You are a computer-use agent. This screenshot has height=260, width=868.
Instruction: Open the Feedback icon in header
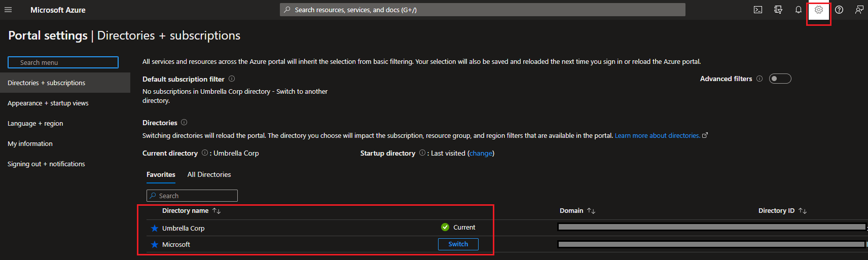pos(859,10)
